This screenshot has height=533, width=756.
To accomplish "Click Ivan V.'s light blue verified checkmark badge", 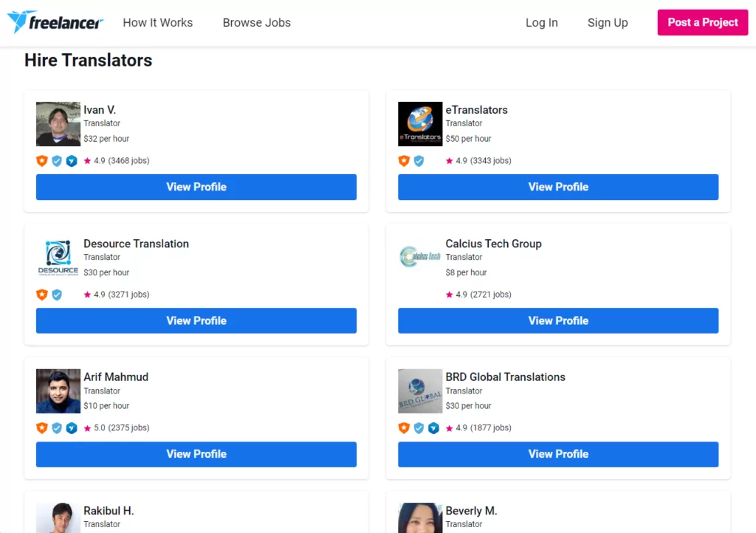I will pyautogui.click(x=57, y=160).
